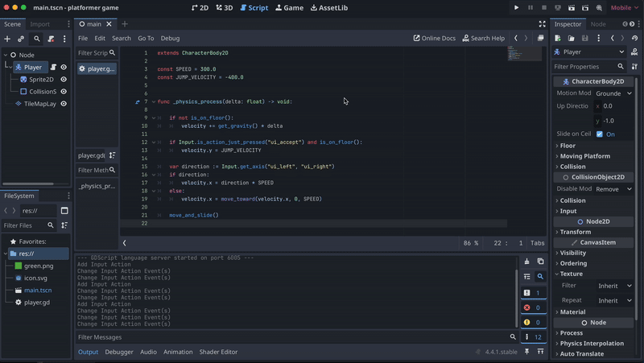Hide the TileMapLayer node visibility eye
The height and width of the screenshot is (363, 644).
pyautogui.click(x=64, y=104)
